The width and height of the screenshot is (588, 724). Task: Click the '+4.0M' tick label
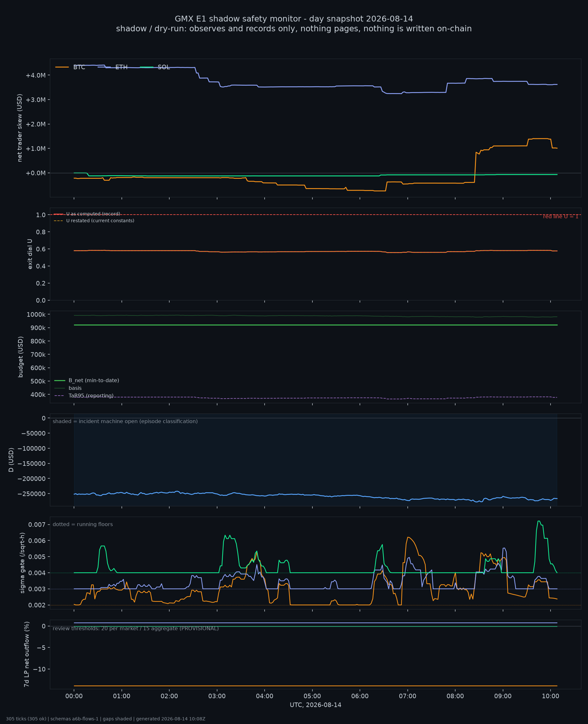[x=36, y=75]
